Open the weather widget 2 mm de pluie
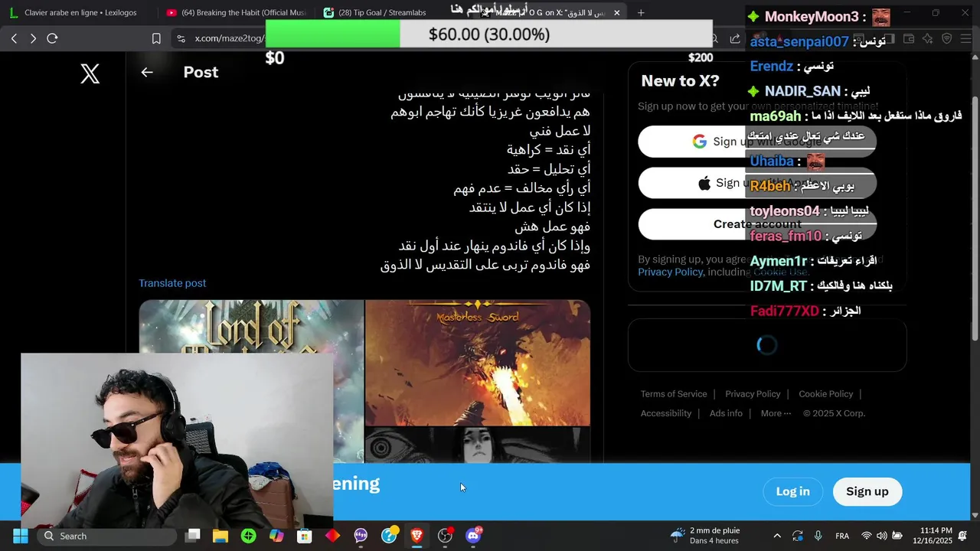This screenshot has width=980, height=551. pyautogui.click(x=704, y=536)
